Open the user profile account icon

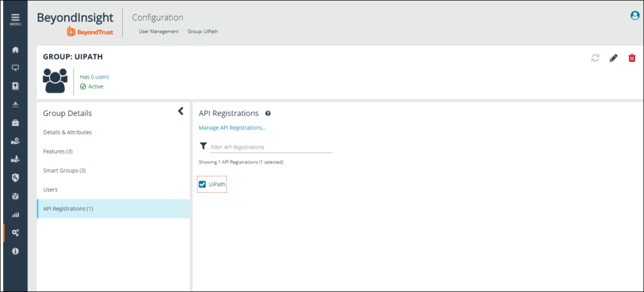[x=635, y=16]
